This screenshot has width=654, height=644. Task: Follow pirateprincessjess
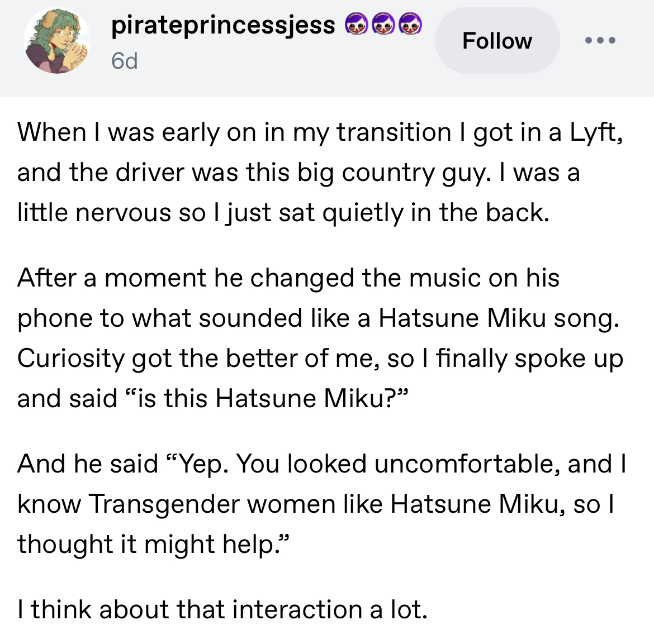497,41
